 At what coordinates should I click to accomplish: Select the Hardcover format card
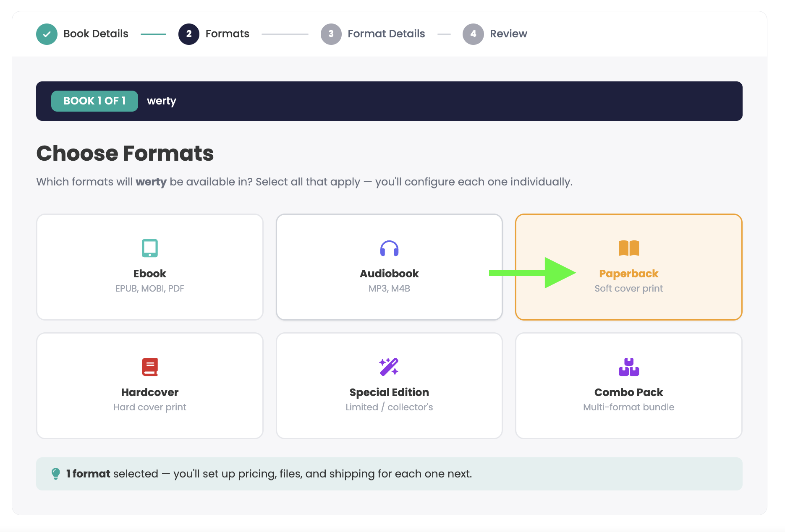click(150, 386)
